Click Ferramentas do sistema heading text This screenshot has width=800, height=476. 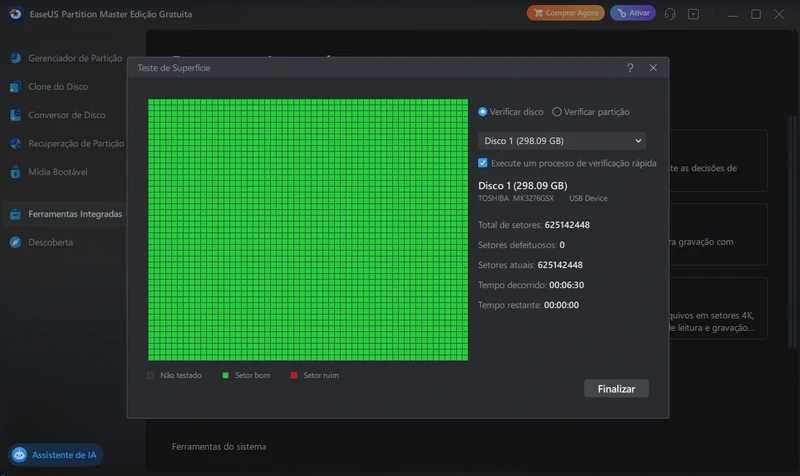point(219,447)
